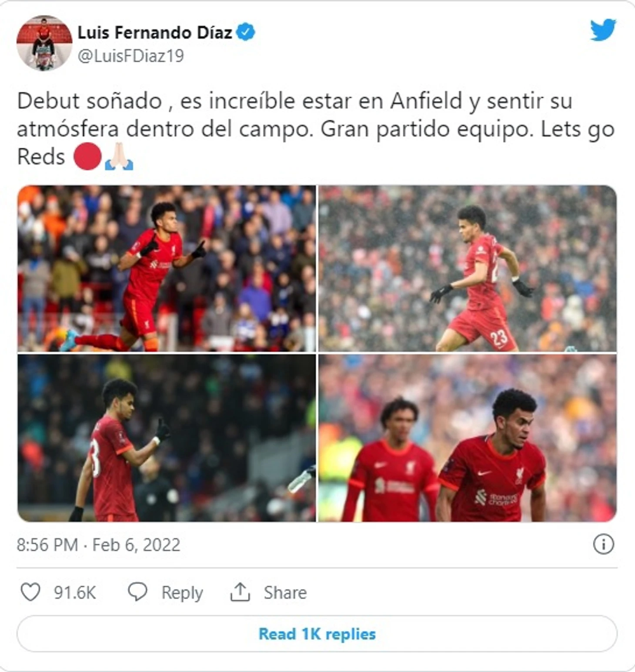Click the Twitter bird logo

603,30
